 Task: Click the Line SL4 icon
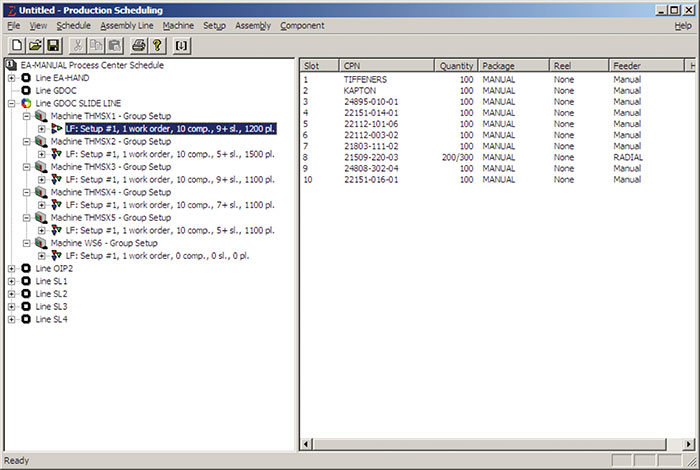[x=26, y=319]
